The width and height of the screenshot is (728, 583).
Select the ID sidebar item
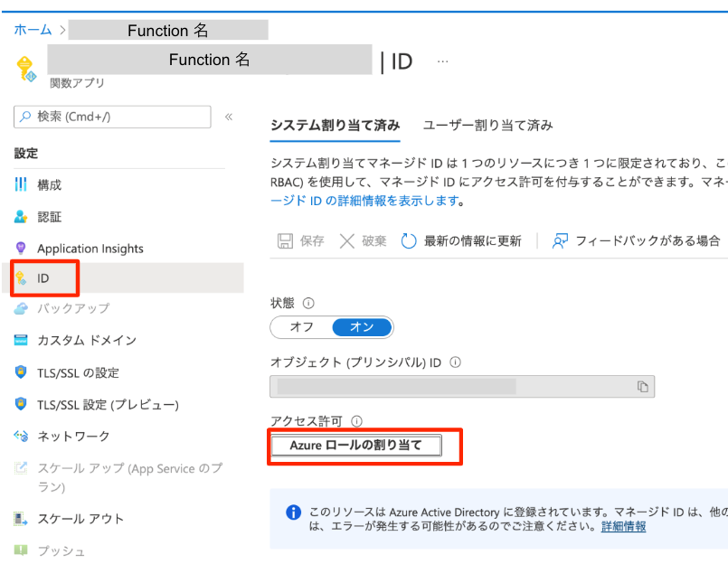pos(44,278)
